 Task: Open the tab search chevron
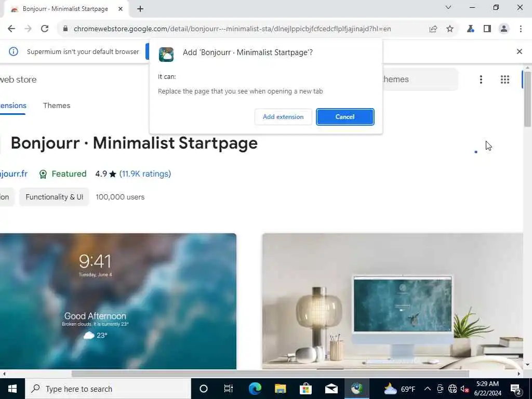click(x=448, y=7)
